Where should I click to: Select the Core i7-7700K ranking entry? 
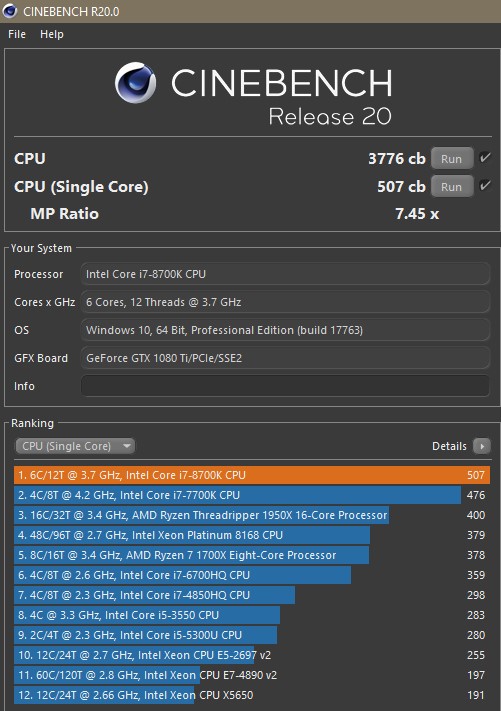(252, 495)
